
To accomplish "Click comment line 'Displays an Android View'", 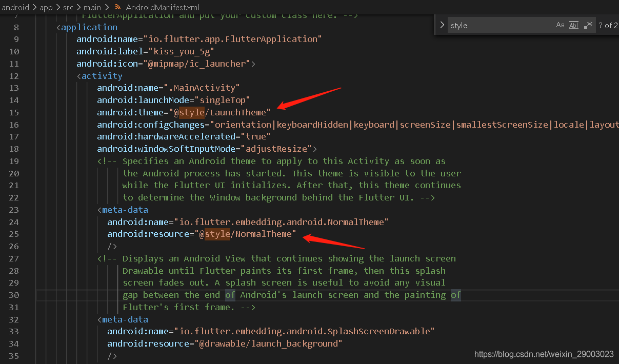I will click(276, 258).
